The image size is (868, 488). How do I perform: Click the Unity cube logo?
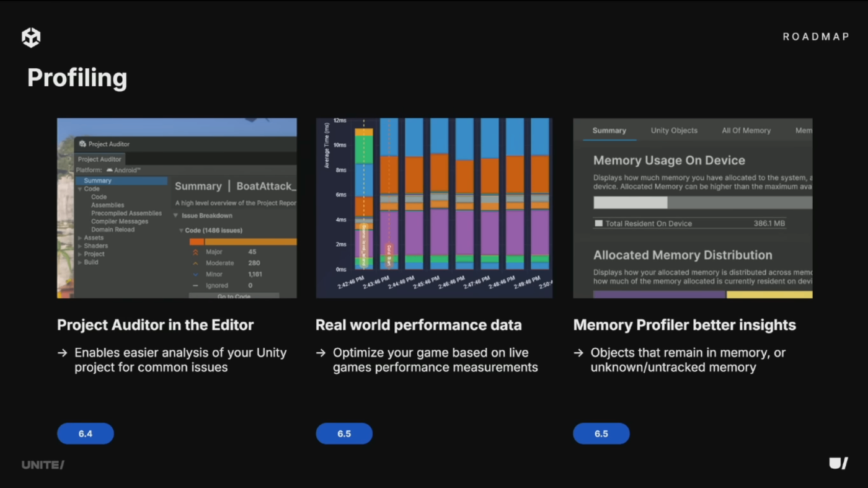tap(31, 37)
